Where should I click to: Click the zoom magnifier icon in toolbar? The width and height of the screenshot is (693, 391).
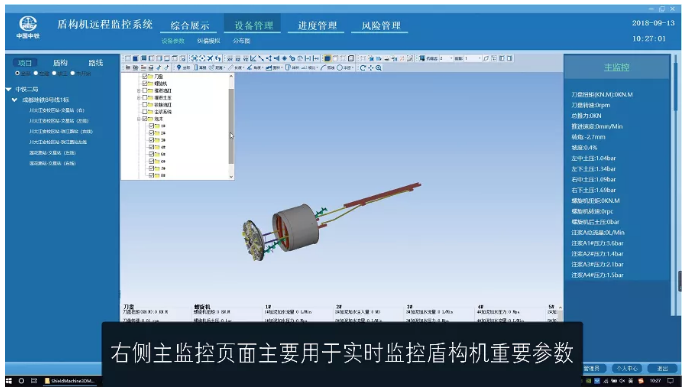(x=379, y=68)
